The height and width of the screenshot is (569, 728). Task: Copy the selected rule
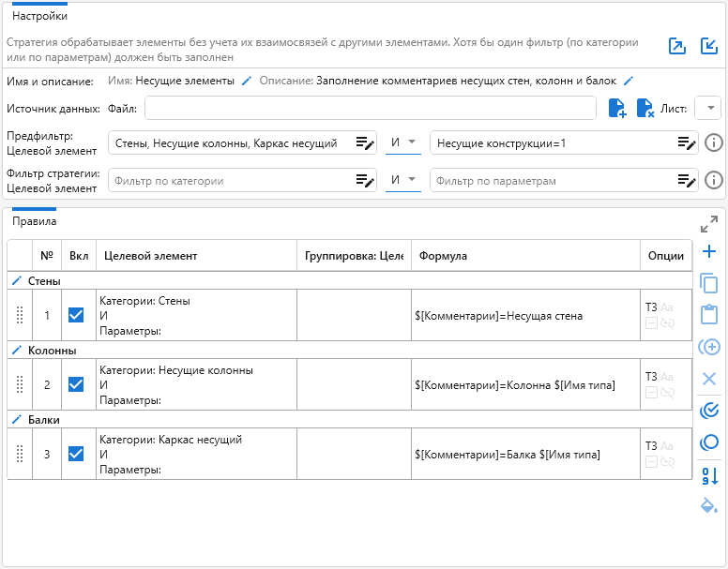tap(709, 283)
